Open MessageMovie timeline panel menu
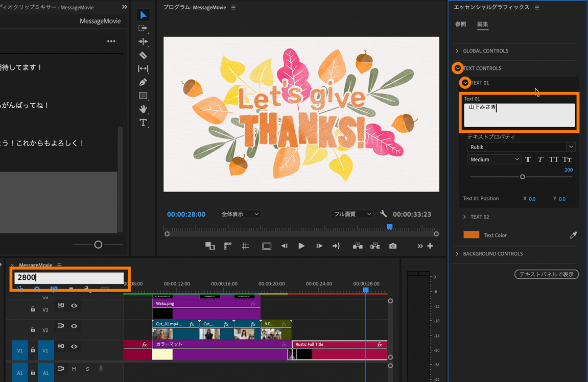The height and width of the screenshot is (382, 588). [x=59, y=265]
